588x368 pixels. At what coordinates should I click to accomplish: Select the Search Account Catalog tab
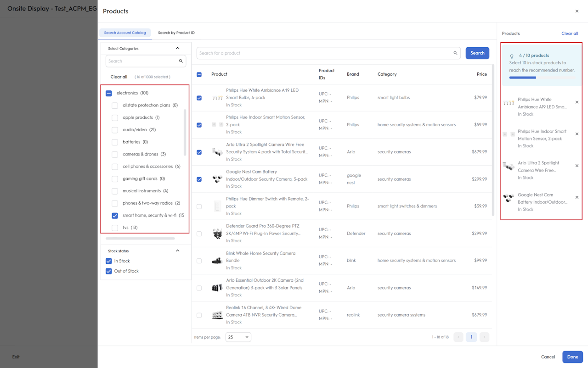125,33
